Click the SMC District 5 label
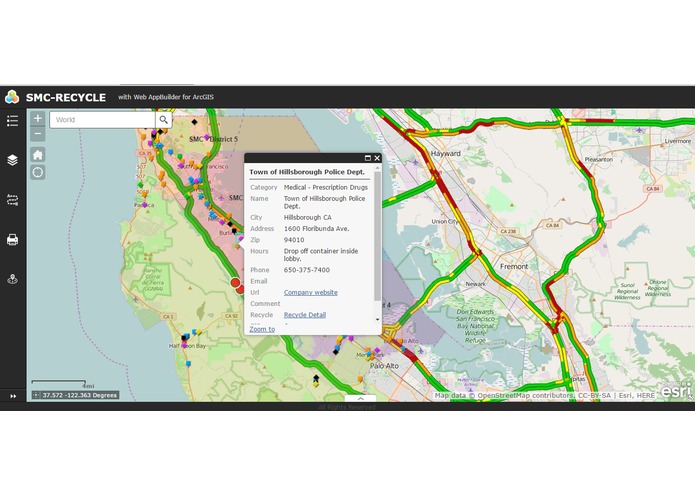 point(213,139)
